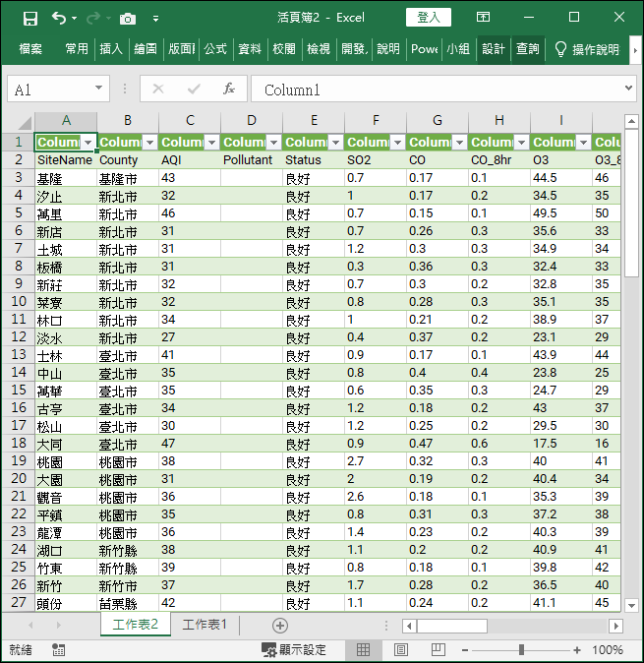Open the Name Box dropdown arrow
Viewport: 644px width, 663px height.
(99, 88)
